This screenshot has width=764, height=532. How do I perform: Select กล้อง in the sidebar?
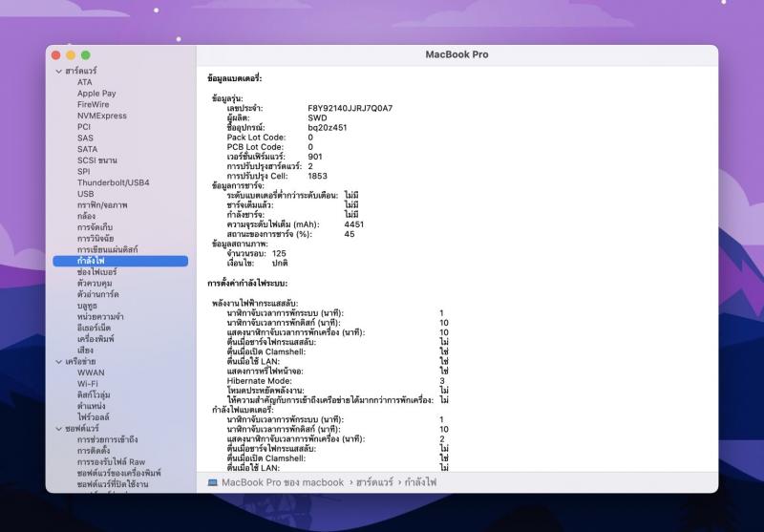[x=86, y=216]
